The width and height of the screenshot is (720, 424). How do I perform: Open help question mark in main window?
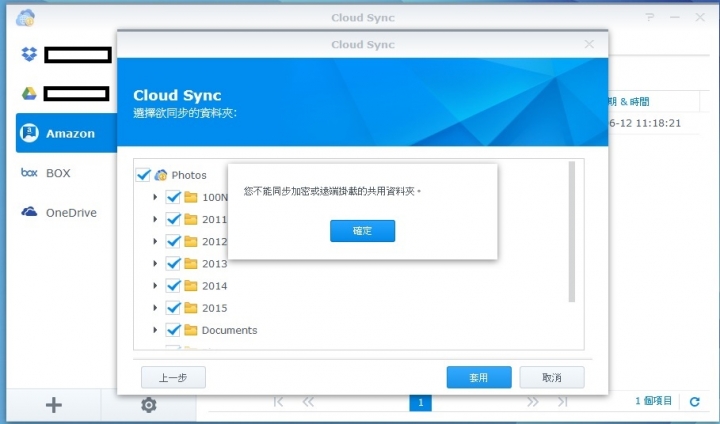click(x=649, y=17)
